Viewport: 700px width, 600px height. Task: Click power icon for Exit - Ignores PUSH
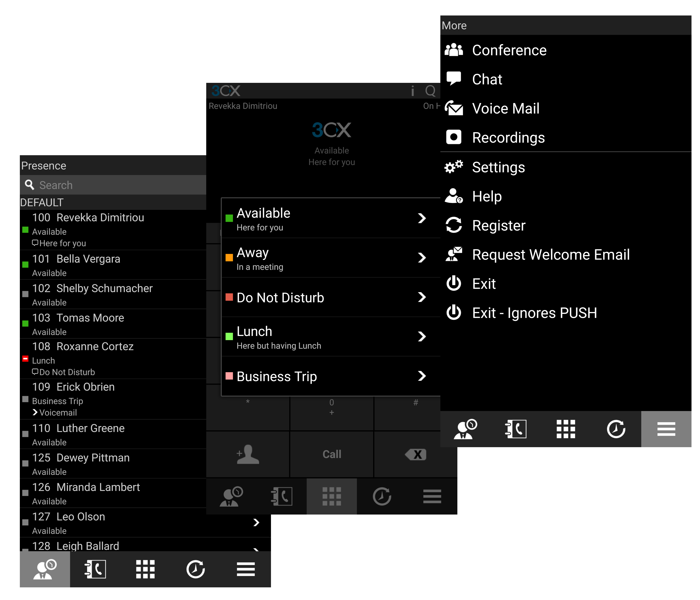(453, 312)
